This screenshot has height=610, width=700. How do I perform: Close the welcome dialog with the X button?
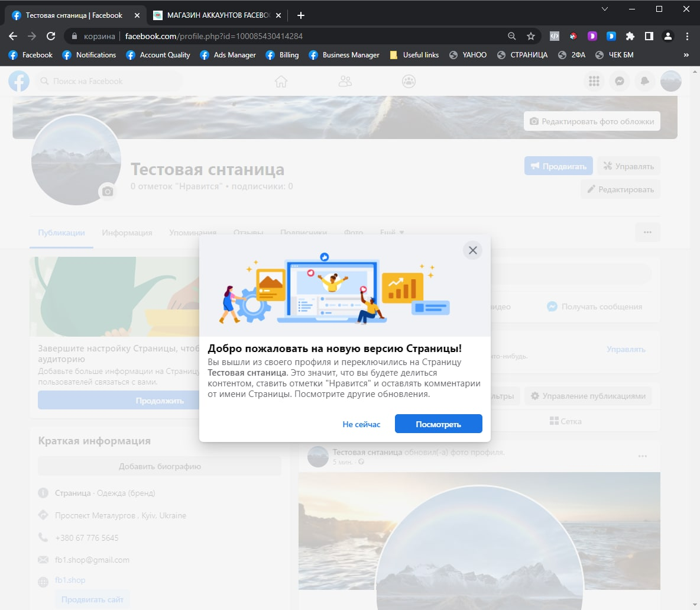tap(473, 250)
